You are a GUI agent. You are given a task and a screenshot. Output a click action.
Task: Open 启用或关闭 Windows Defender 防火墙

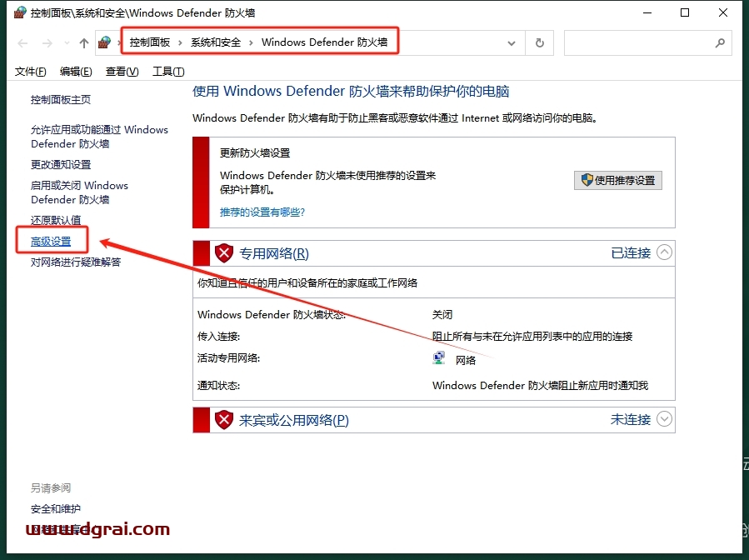[x=79, y=192]
